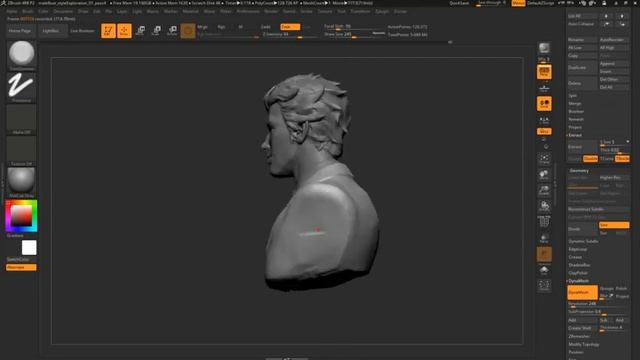Open the Render menu
The width and height of the screenshot is (640, 360).
271,11
